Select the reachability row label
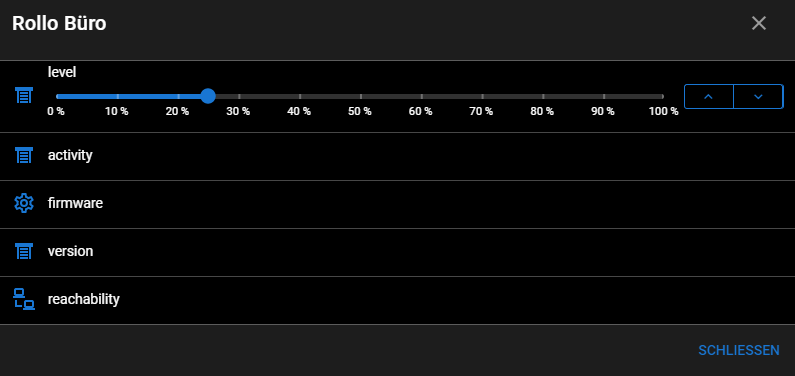The width and height of the screenshot is (795, 376). coord(84,299)
